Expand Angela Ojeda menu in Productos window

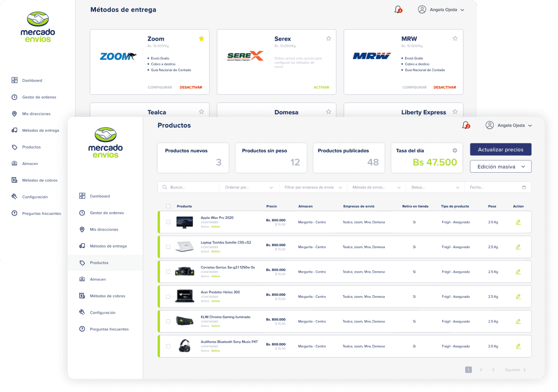tap(530, 126)
